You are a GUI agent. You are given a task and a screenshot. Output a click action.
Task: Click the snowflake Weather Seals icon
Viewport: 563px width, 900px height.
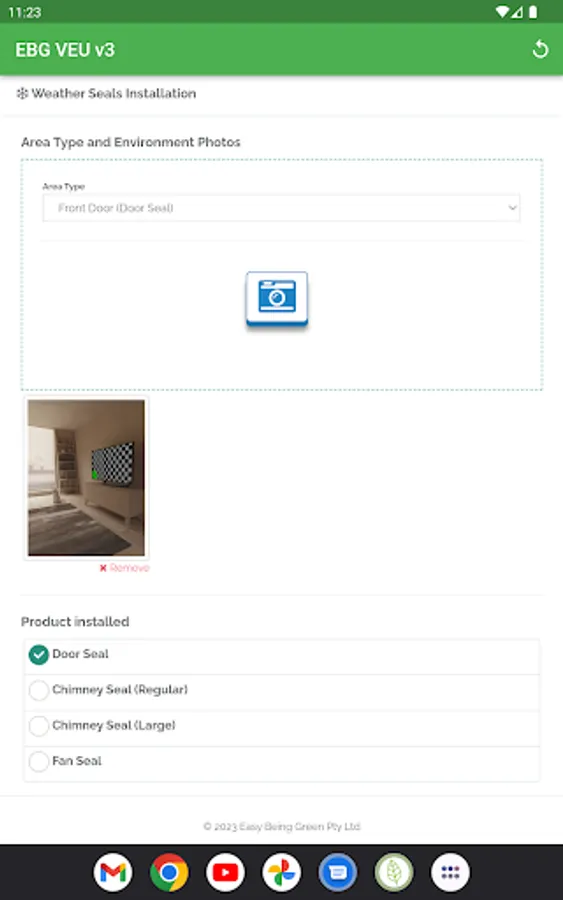(22, 93)
